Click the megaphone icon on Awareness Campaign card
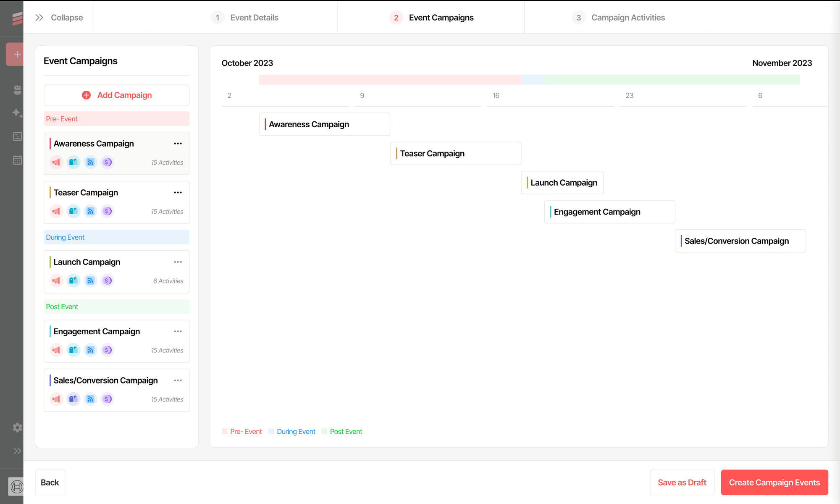 [x=56, y=162]
